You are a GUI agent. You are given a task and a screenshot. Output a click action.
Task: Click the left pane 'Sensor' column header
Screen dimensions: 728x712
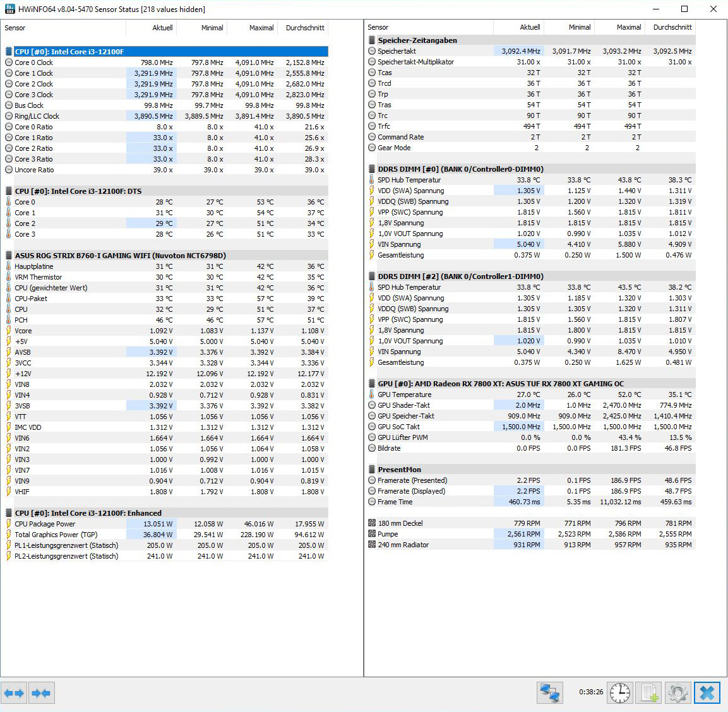click(x=15, y=28)
